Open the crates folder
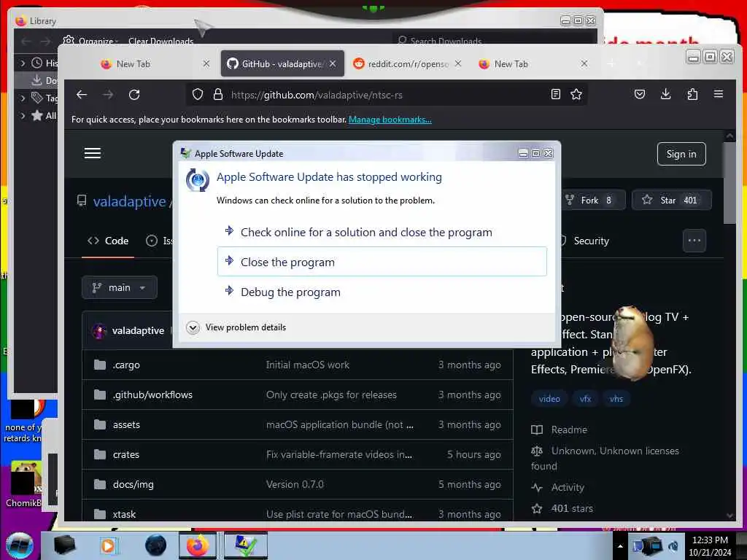The height and width of the screenshot is (560, 747). click(125, 455)
